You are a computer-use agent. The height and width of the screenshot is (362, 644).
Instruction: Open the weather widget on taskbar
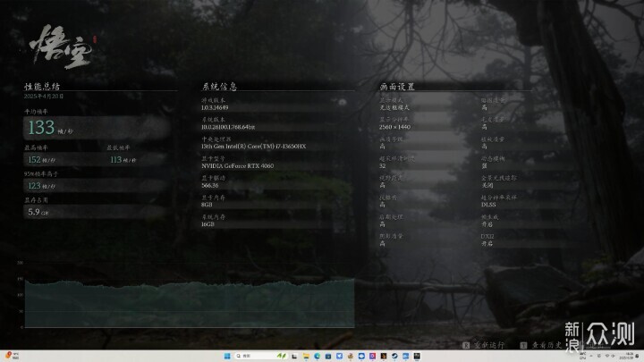coord(13,356)
